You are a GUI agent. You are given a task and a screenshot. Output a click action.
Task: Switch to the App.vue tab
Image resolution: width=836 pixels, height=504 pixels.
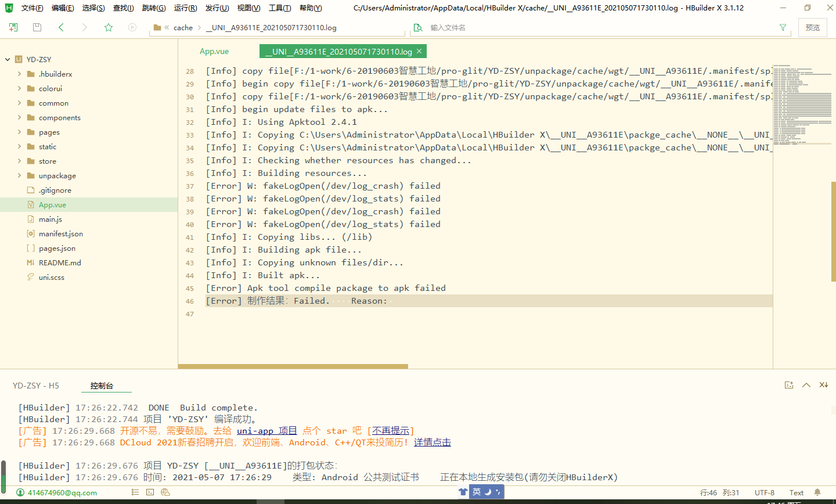[x=214, y=51]
